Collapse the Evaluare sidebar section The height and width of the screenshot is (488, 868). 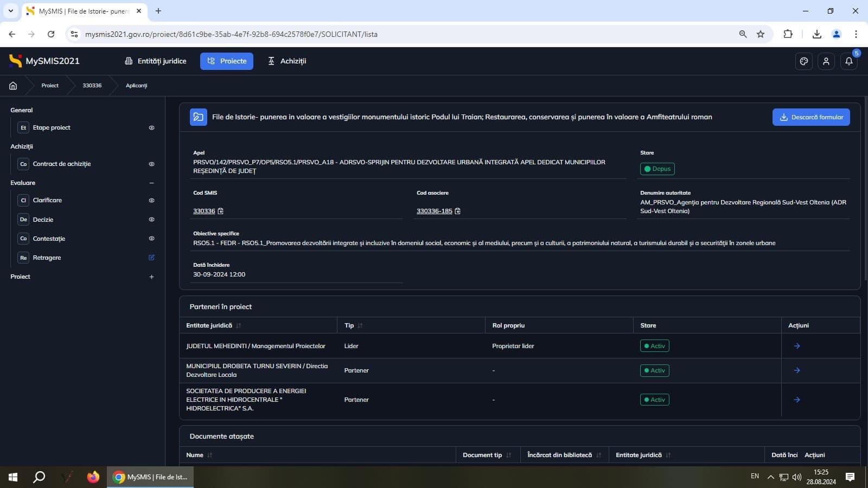(152, 183)
